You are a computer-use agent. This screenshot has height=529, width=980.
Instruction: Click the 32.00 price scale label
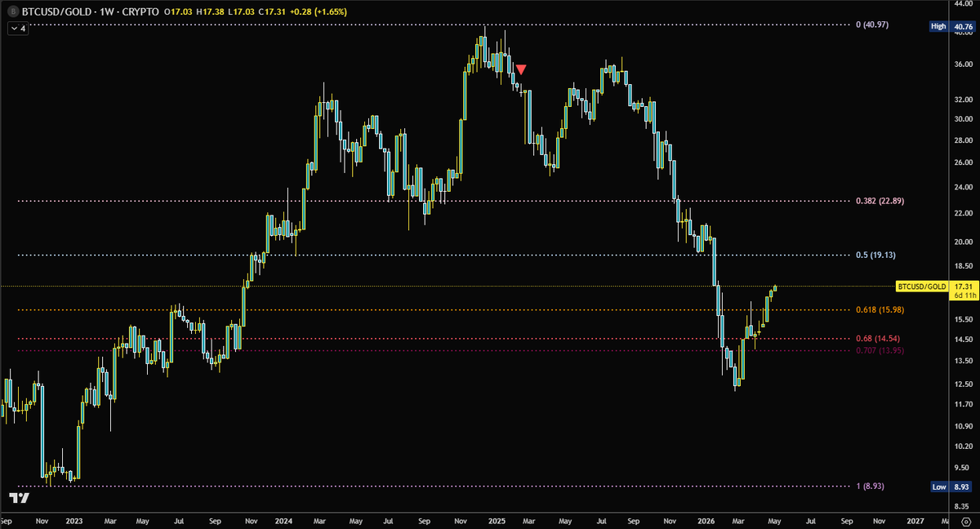click(964, 99)
